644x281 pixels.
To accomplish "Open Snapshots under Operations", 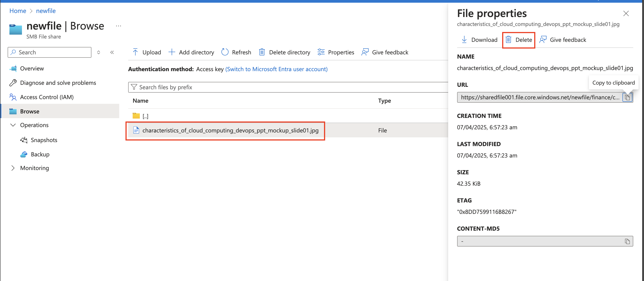I will 44,140.
